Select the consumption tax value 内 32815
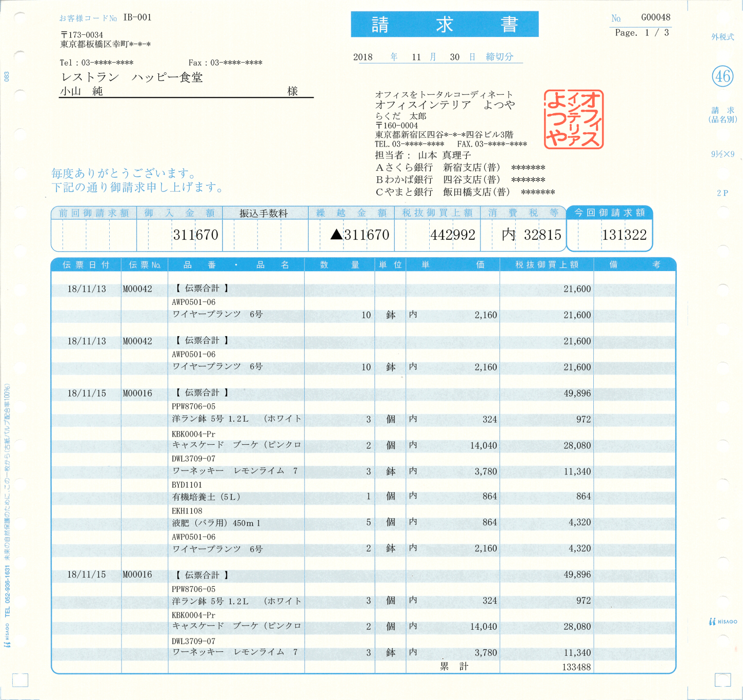Image resolution: width=743 pixels, height=700 pixels. (x=532, y=235)
